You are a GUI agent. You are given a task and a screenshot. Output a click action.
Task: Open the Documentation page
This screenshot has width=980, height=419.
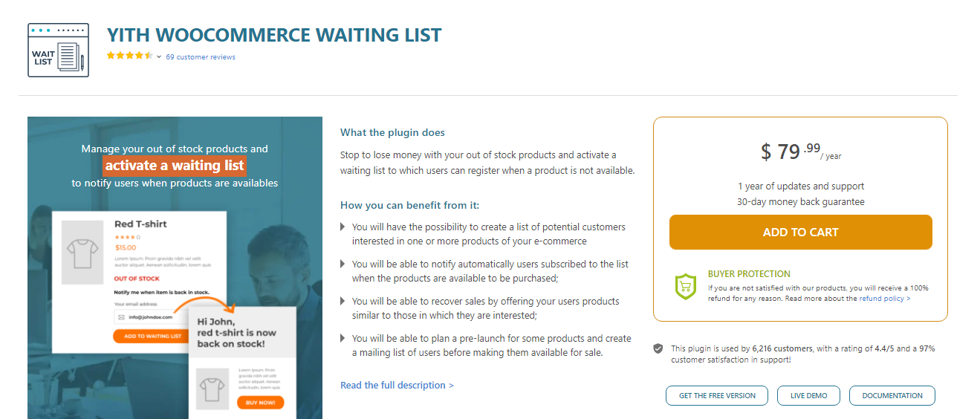(x=892, y=396)
